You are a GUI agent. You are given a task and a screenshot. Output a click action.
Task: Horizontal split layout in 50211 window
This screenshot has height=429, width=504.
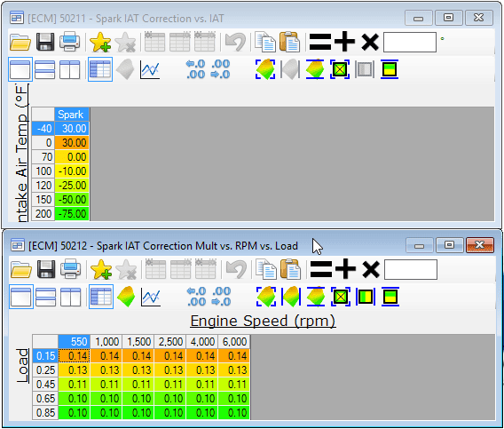[x=44, y=69]
